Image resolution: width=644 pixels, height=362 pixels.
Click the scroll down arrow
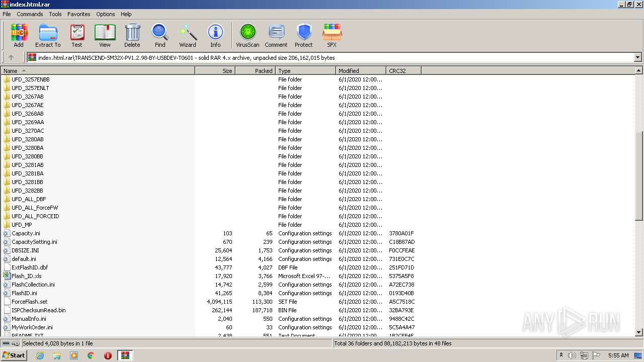click(639, 332)
